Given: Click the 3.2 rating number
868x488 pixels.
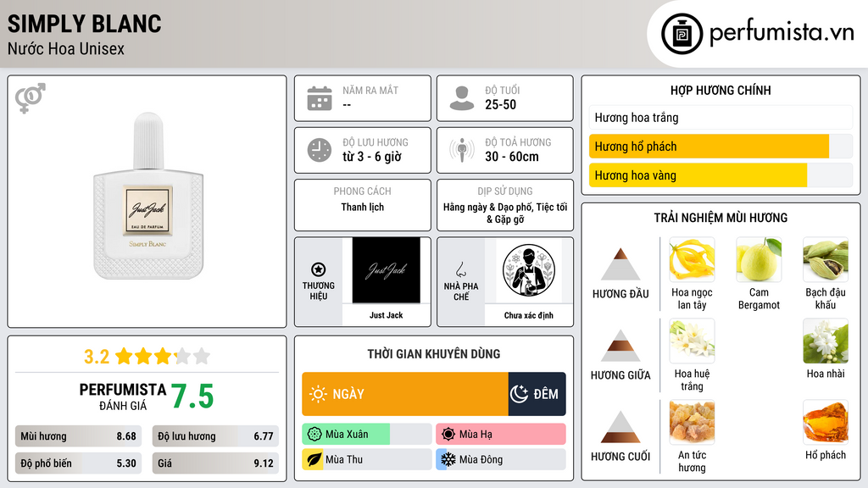Looking at the screenshot, I should tap(97, 357).
